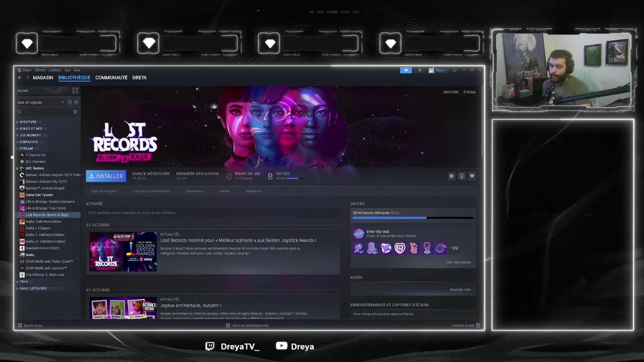Click the clock icon beside TEMPS DE JEU
Screen dimensions: 644x362
click(x=229, y=176)
